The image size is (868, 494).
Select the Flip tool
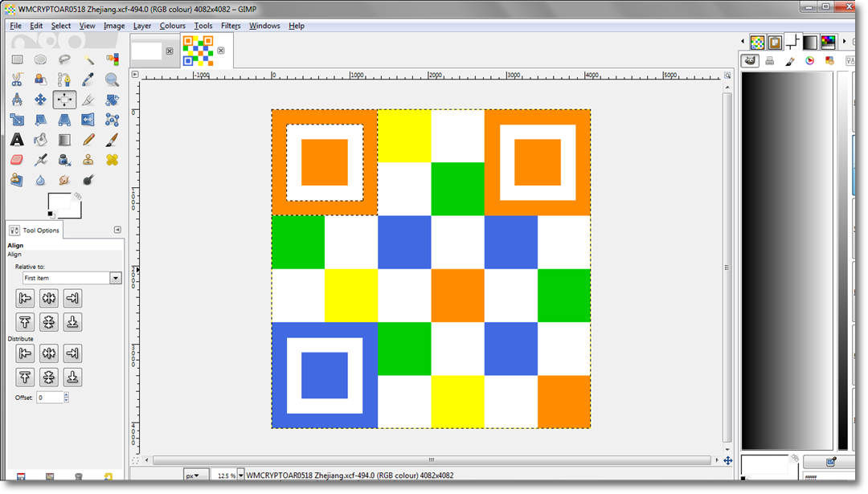click(x=88, y=120)
